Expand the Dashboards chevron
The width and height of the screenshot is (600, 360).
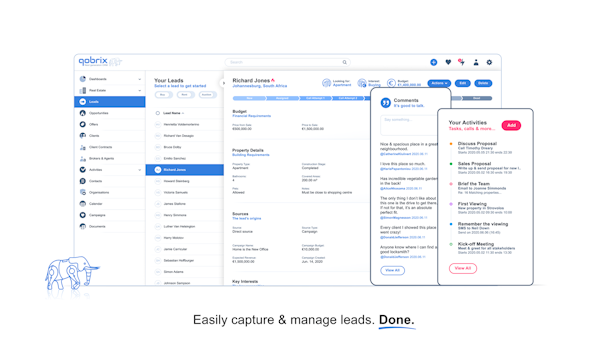pos(140,79)
